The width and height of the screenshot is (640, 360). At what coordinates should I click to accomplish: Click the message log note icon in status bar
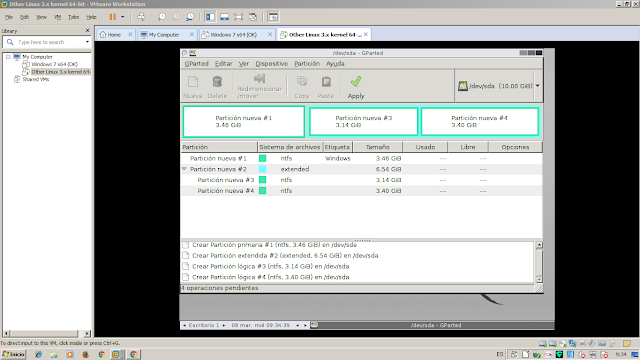(627, 344)
